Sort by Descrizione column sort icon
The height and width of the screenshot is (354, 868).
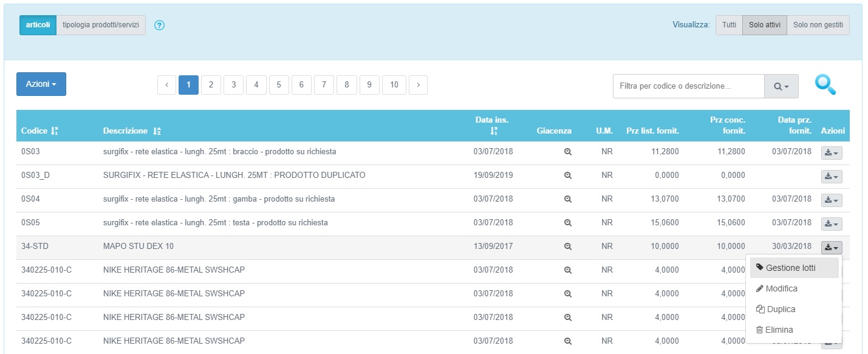157,131
